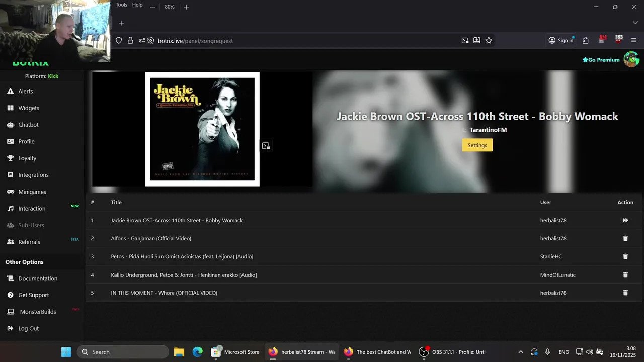Delete IN THIS MOMENT song request

coord(625,293)
